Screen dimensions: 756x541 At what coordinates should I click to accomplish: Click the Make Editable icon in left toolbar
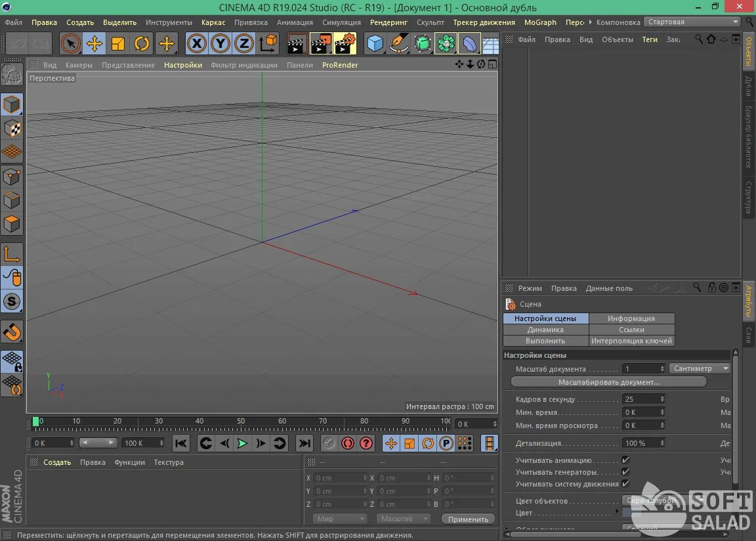pos(12,75)
